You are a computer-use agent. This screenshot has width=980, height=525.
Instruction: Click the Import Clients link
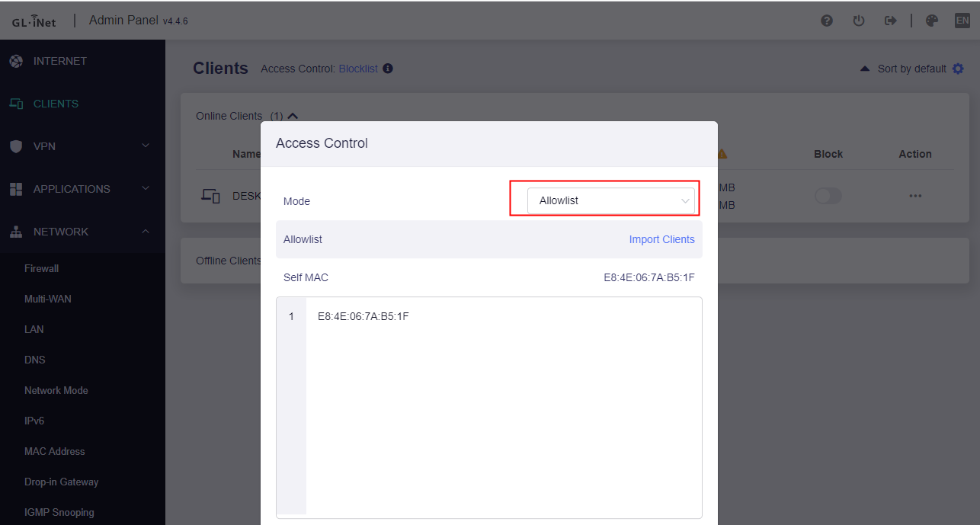coord(661,239)
